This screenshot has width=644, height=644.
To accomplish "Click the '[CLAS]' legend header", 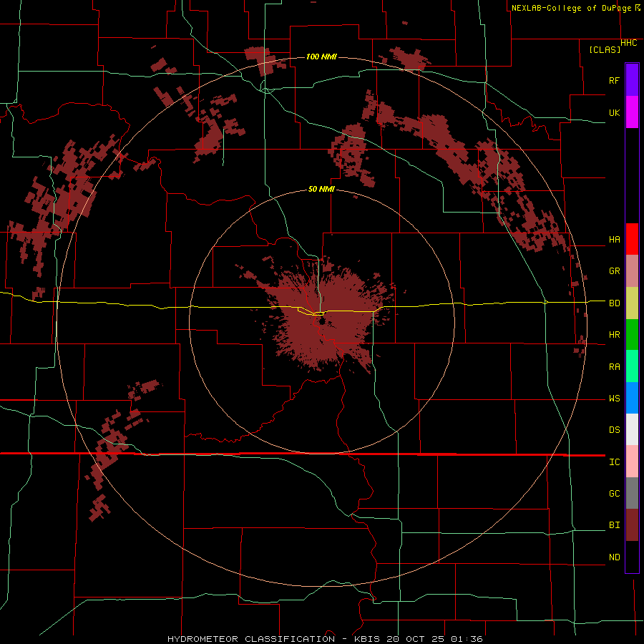I will [605, 49].
